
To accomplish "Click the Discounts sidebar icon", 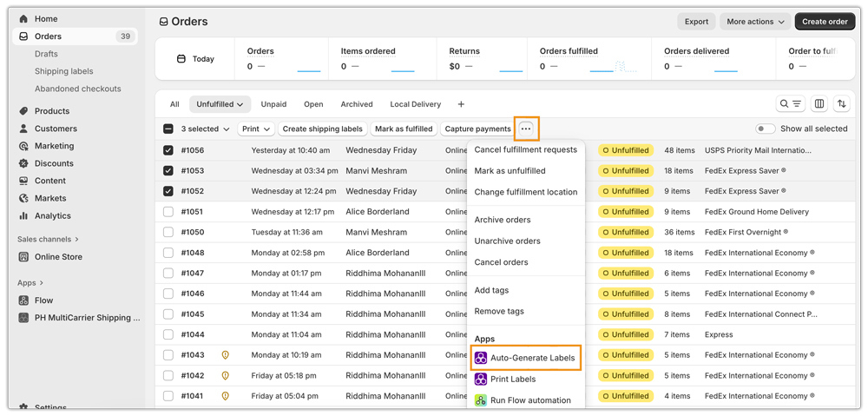I will pos(23,163).
